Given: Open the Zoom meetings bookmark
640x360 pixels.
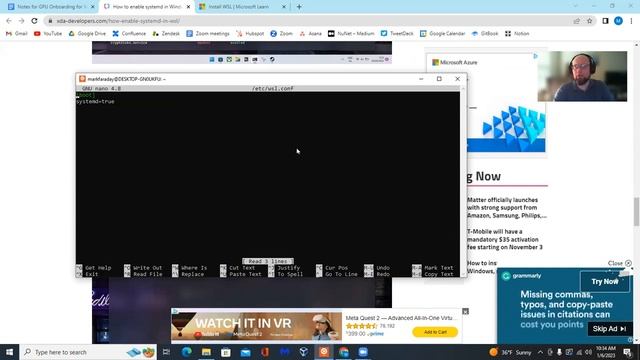Looking at the screenshot, I should 208,33.
